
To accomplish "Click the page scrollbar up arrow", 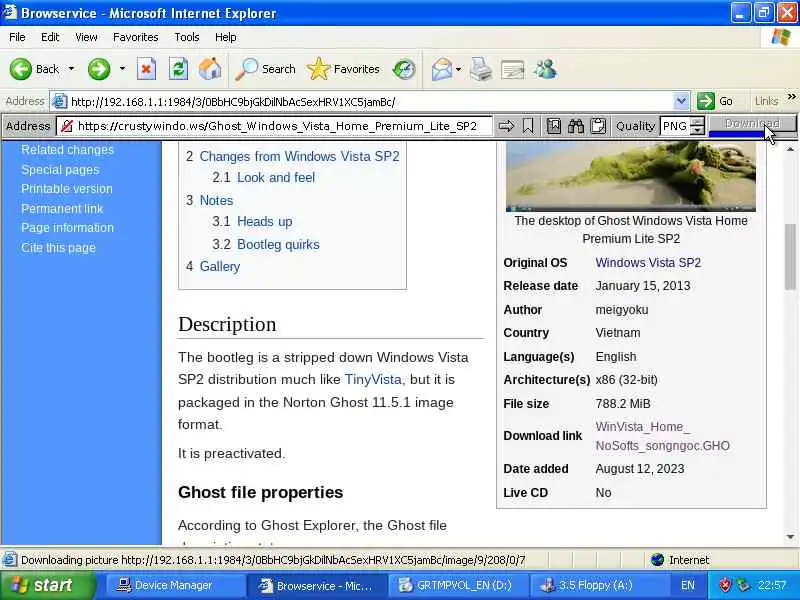I will tap(791, 149).
